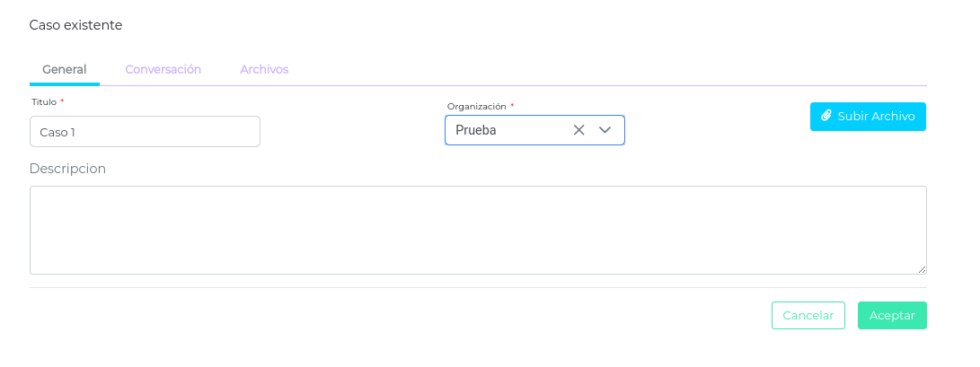Click the Titulo field label
980x367 pixels.
44,101
